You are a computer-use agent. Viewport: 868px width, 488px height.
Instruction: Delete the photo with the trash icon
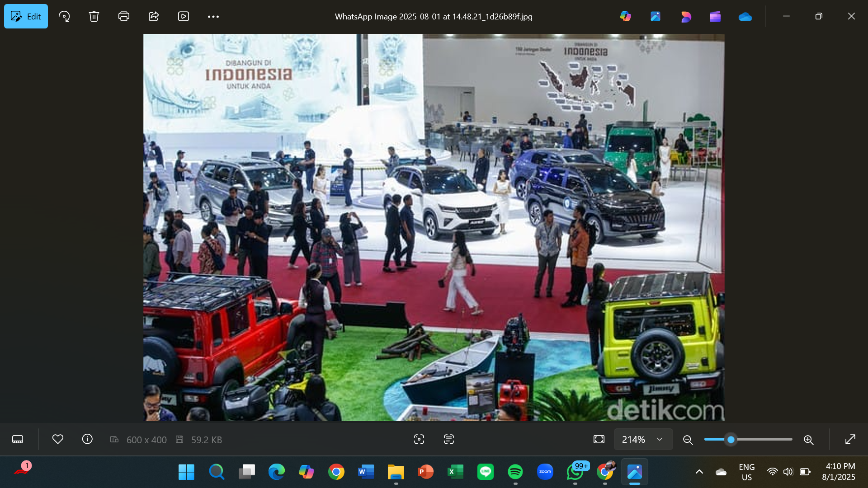94,16
